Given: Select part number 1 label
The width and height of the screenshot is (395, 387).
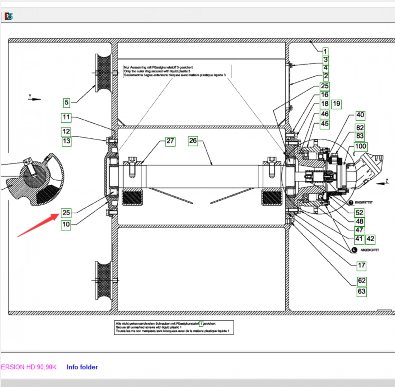Looking at the screenshot, I should [x=325, y=51].
